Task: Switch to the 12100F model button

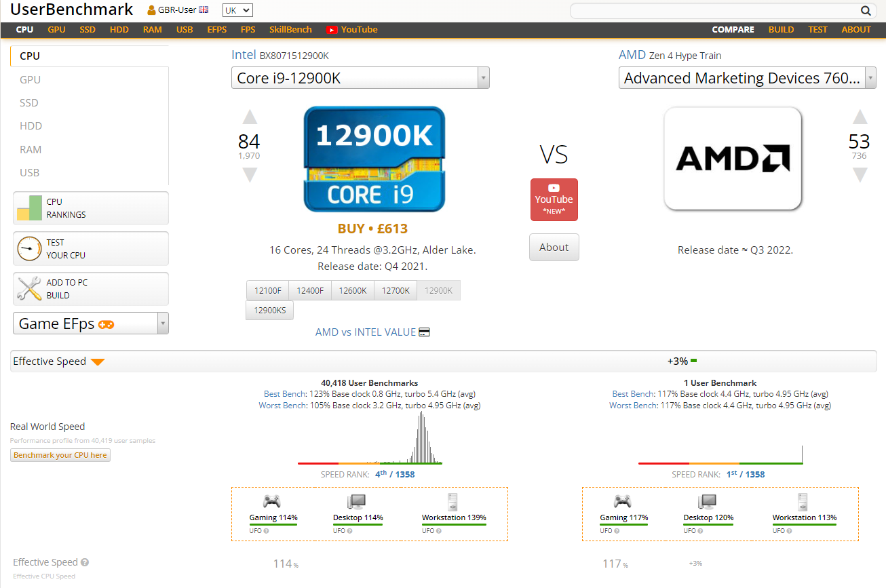Action: (268, 290)
